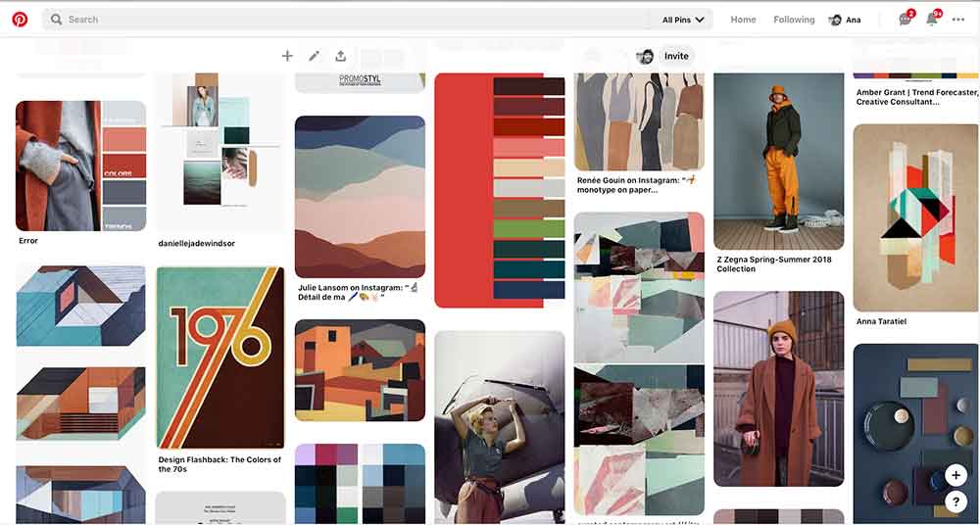Click the pink swatch in palette pin
The width and height of the screenshot is (980, 525).
(529, 148)
